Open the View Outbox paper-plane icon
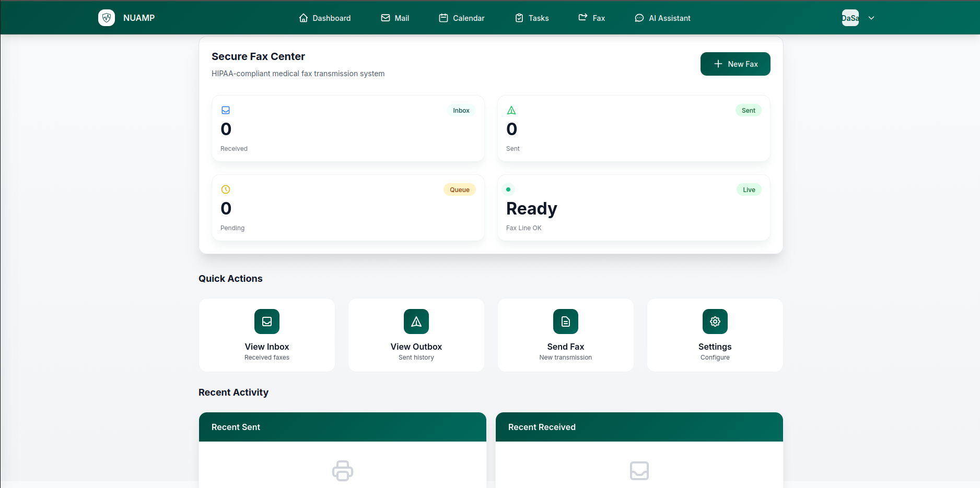 coord(416,322)
